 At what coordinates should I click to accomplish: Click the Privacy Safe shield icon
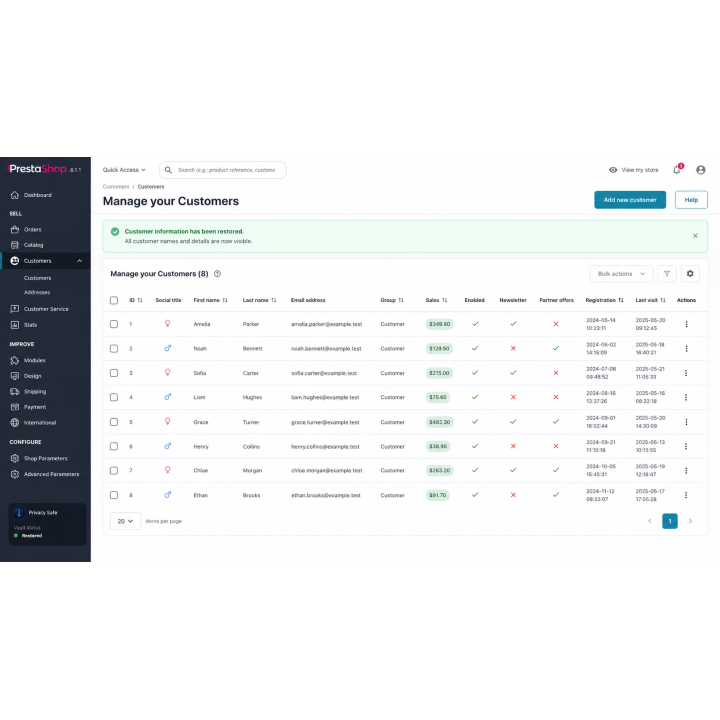[19, 512]
